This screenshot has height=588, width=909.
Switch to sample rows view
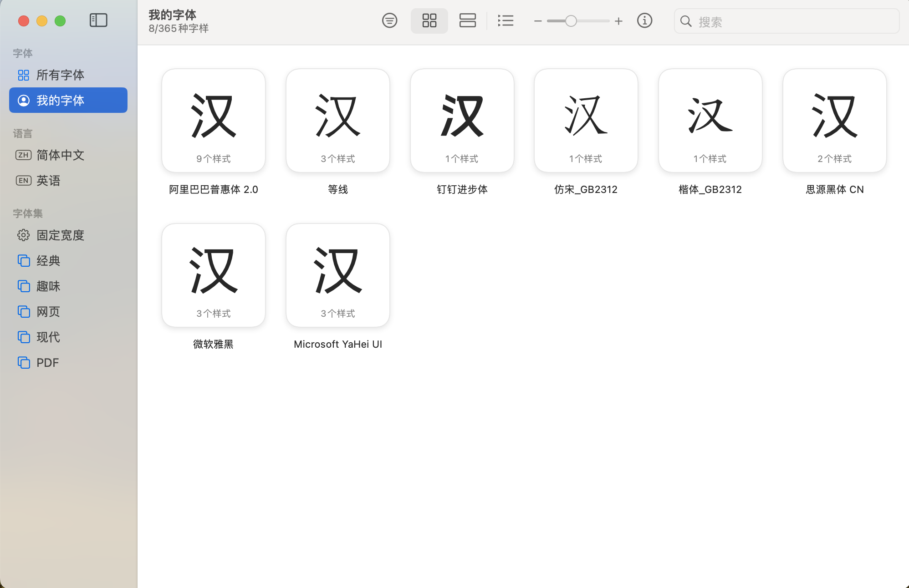point(467,20)
